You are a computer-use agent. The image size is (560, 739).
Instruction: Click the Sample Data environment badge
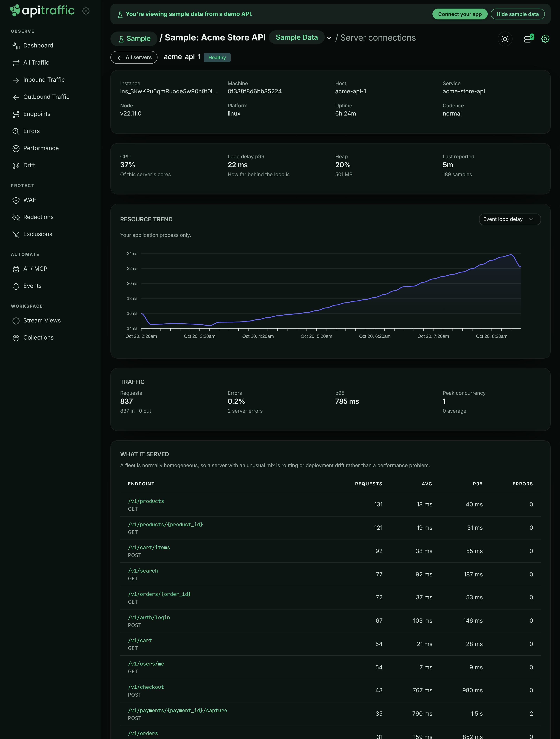tap(296, 37)
